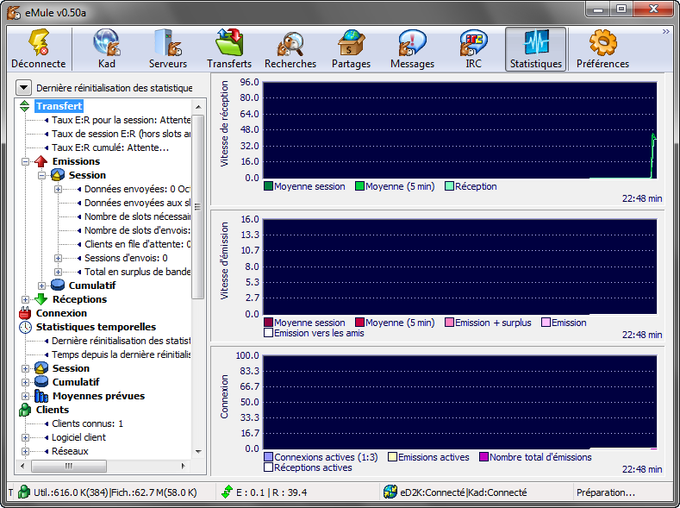Open the Kad network page
Screen dimensions: 680x508
tap(107, 49)
